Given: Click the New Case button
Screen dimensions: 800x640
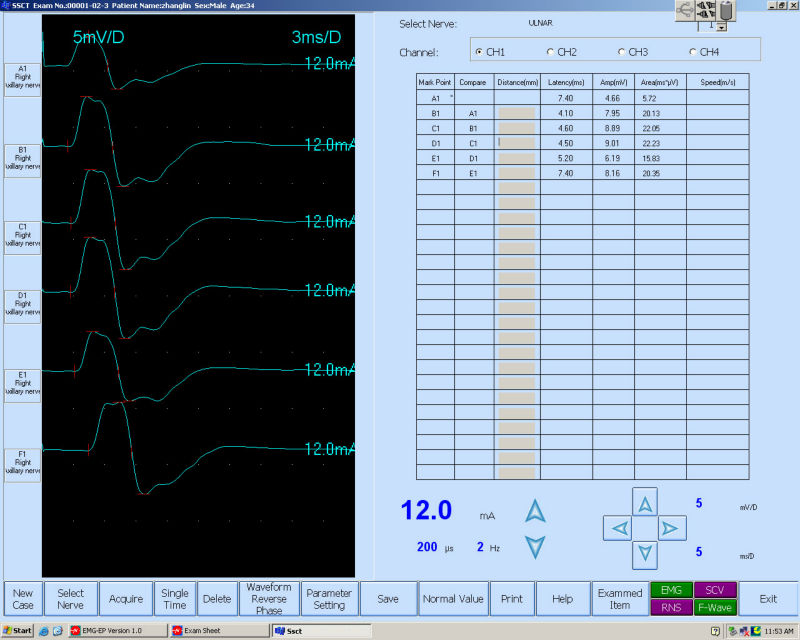Looking at the screenshot, I should coord(23,599).
